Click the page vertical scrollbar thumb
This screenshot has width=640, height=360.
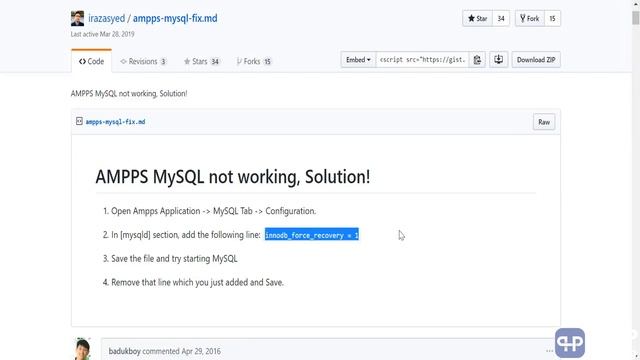coord(636,17)
